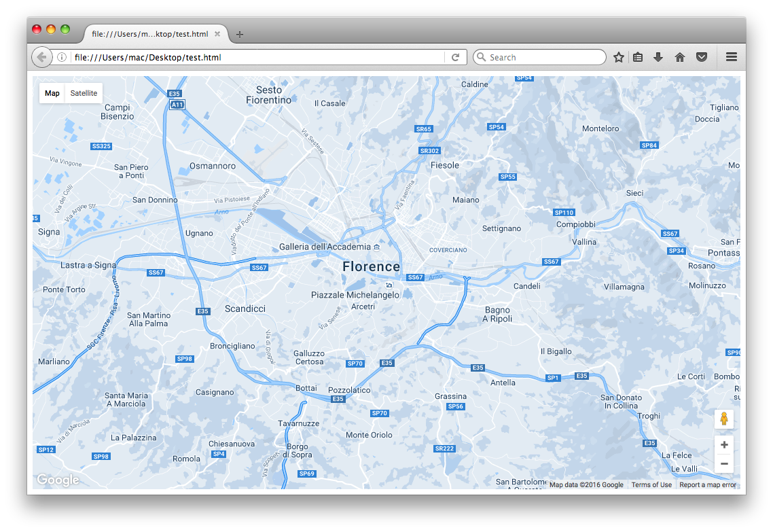Bookmark this page with the star icon
This screenshot has width=773, height=532.
(619, 57)
